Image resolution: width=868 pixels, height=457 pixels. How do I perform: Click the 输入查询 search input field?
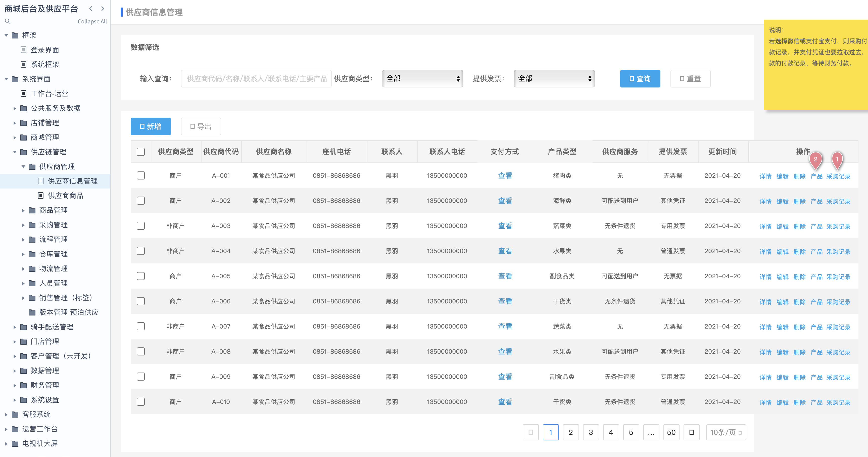(x=256, y=78)
